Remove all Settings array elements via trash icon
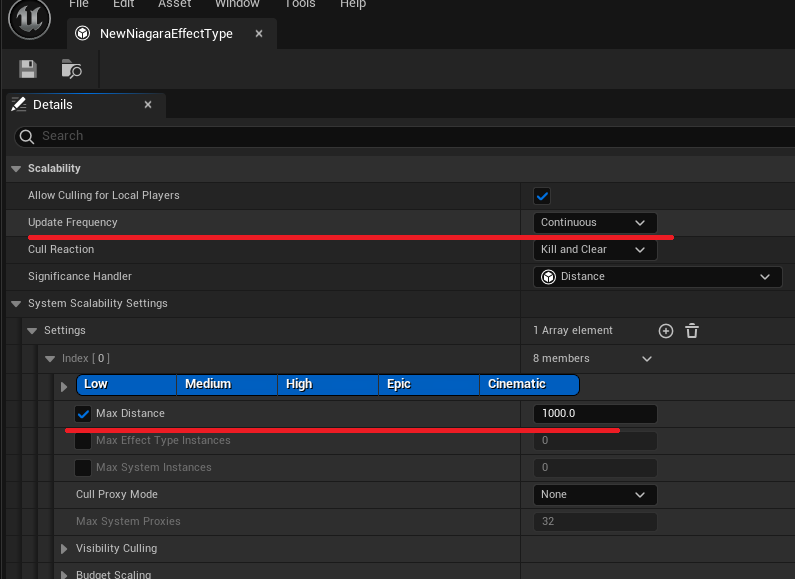Screen dimensions: 795x579 tap(692, 331)
